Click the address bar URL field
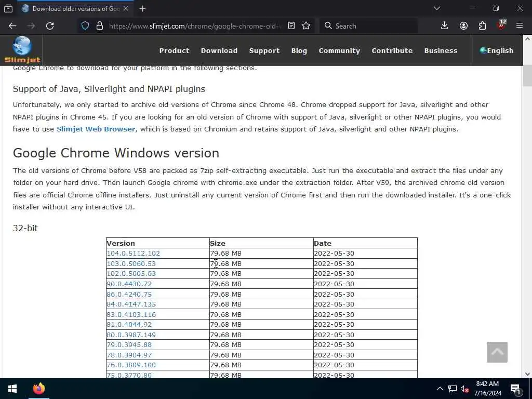 (195, 26)
